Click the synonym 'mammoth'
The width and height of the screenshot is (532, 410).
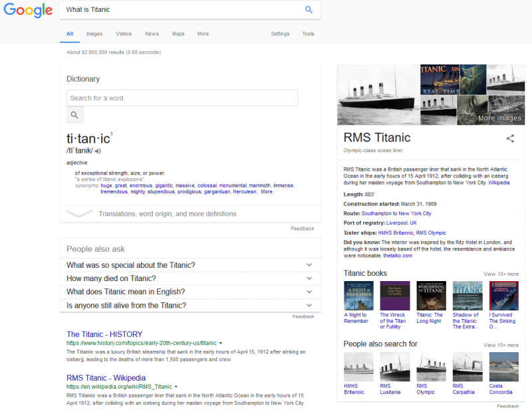click(x=259, y=186)
